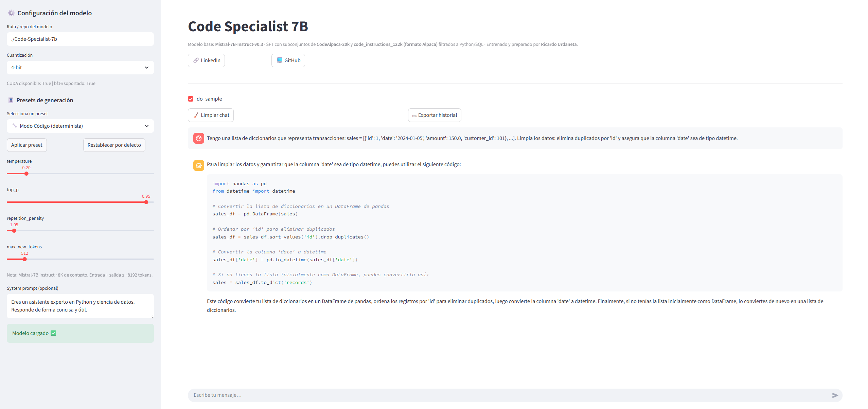Open the LinkedIn link button
The width and height of the screenshot is (868, 409).
pos(206,60)
